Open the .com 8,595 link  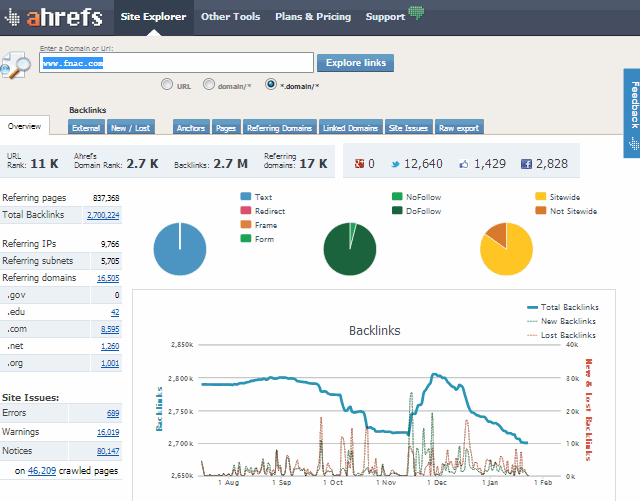(110, 329)
